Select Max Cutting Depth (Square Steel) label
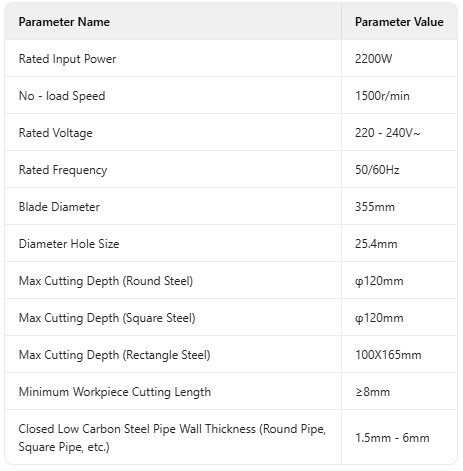Viewport: 463px width, 471px height. click(x=107, y=318)
